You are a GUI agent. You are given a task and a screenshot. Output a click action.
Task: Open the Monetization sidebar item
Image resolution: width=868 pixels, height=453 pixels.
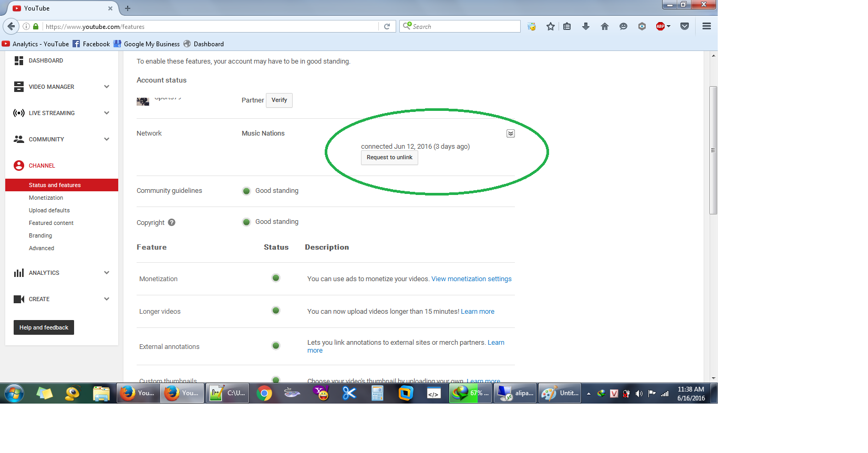[46, 198]
